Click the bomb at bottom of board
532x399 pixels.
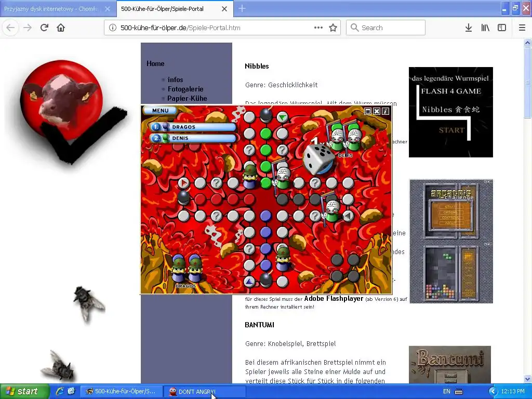point(265,279)
